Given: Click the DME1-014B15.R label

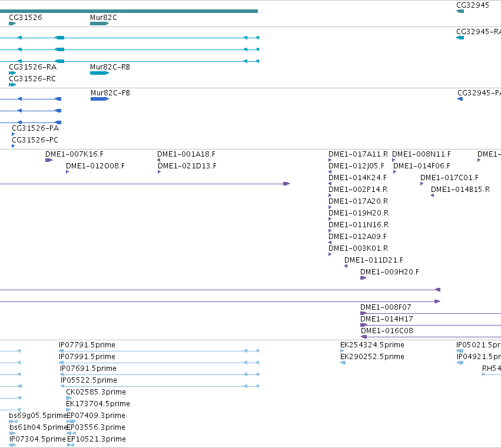Looking at the screenshot, I should point(460,190).
